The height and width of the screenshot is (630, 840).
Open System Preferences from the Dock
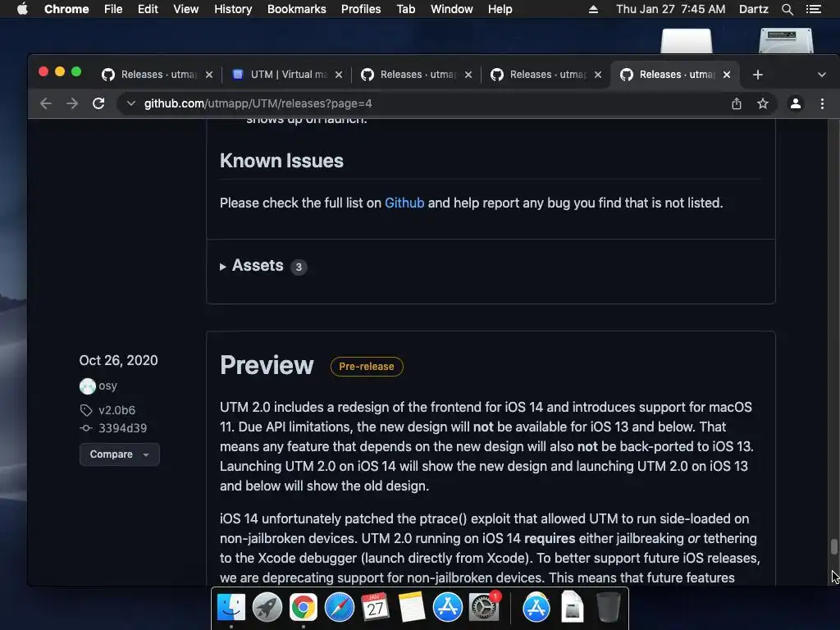point(484,608)
